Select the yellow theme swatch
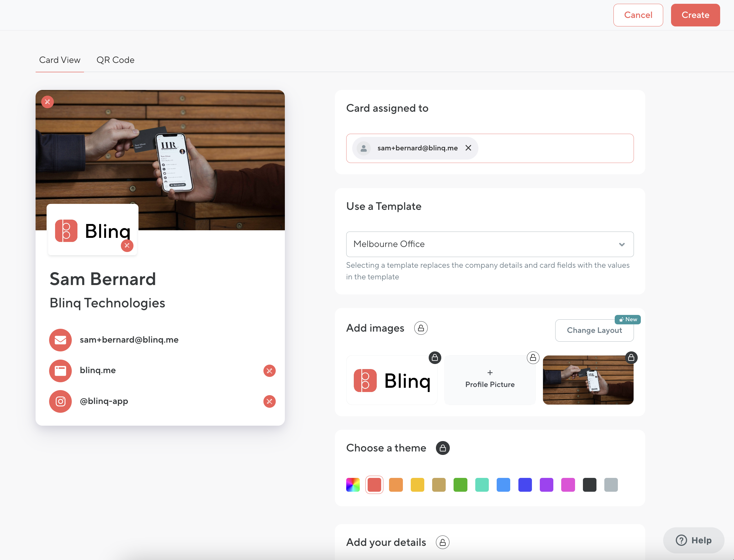734x560 pixels. (x=417, y=485)
